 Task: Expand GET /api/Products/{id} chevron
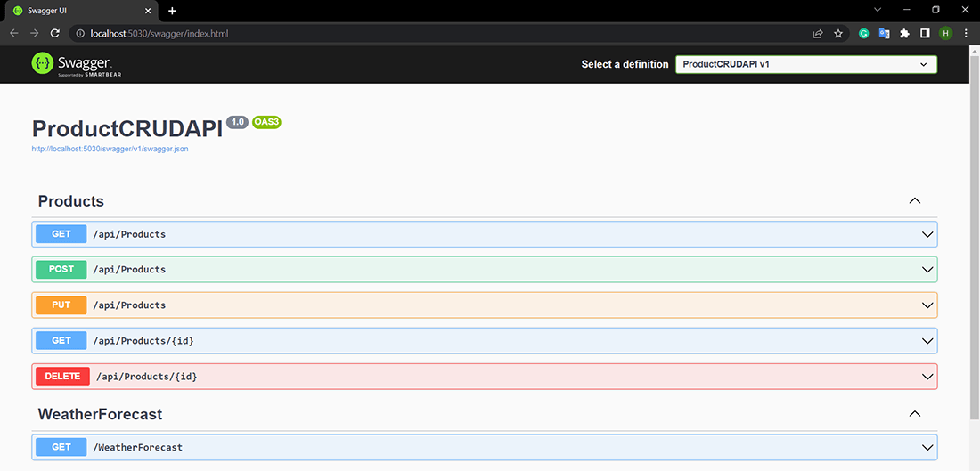point(927,341)
